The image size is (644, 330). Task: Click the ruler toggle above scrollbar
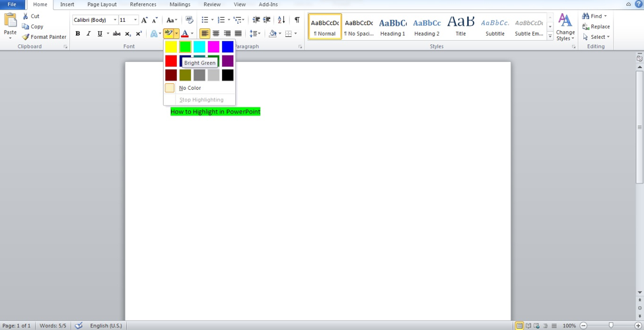point(639,58)
